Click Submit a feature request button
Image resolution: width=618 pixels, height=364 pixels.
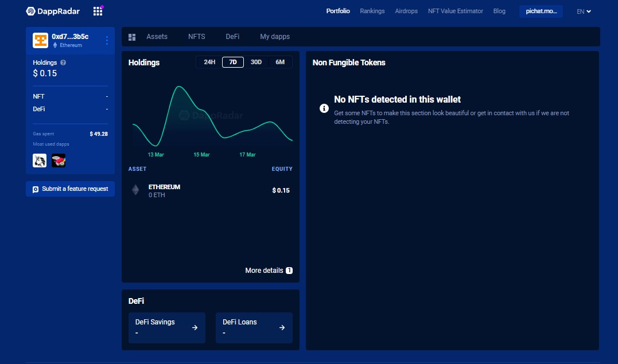coord(70,189)
